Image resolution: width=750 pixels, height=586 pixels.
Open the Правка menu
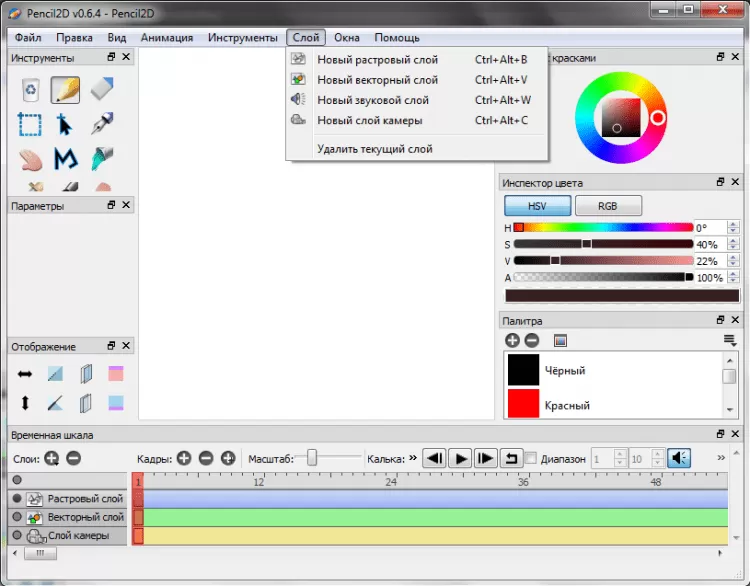74,37
